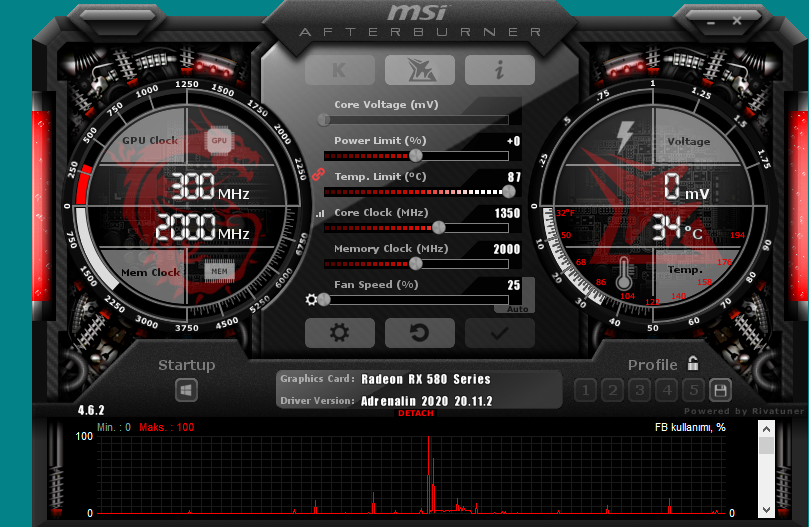Click the monitor scrollbar up arrow
The width and height of the screenshot is (809, 527).
(x=766, y=429)
